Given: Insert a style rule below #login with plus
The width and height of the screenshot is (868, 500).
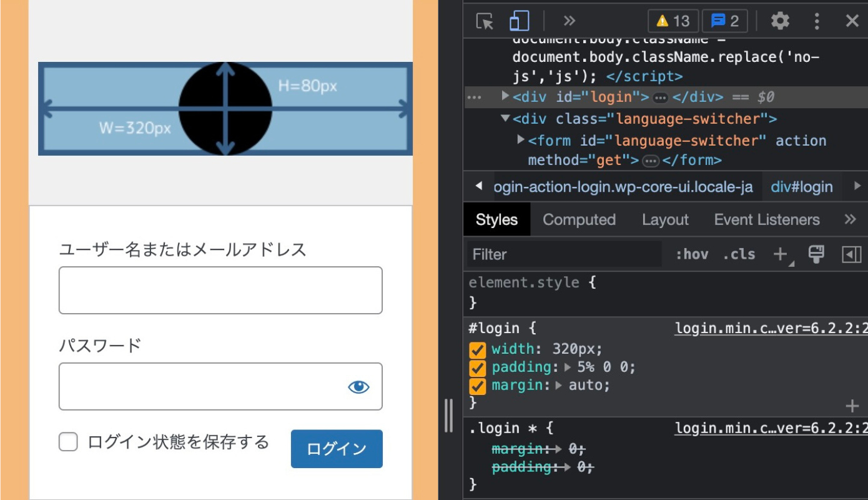Looking at the screenshot, I should [852, 406].
